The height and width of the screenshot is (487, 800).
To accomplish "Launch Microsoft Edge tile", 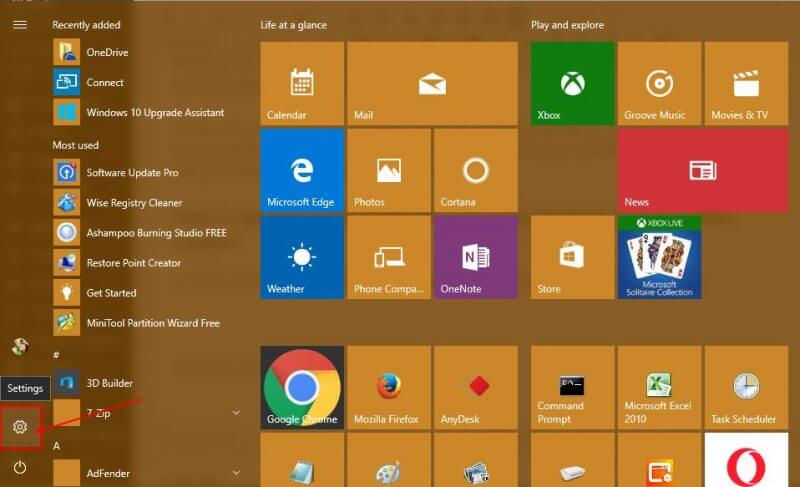I will click(302, 170).
